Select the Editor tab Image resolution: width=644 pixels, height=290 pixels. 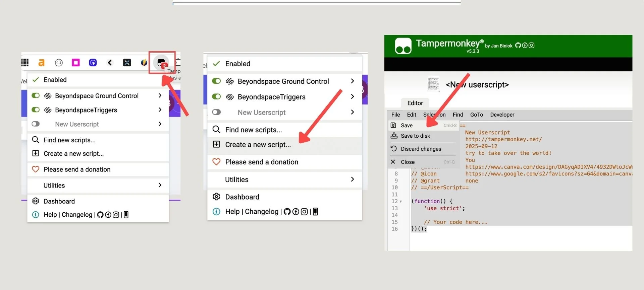click(x=415, y=103)
